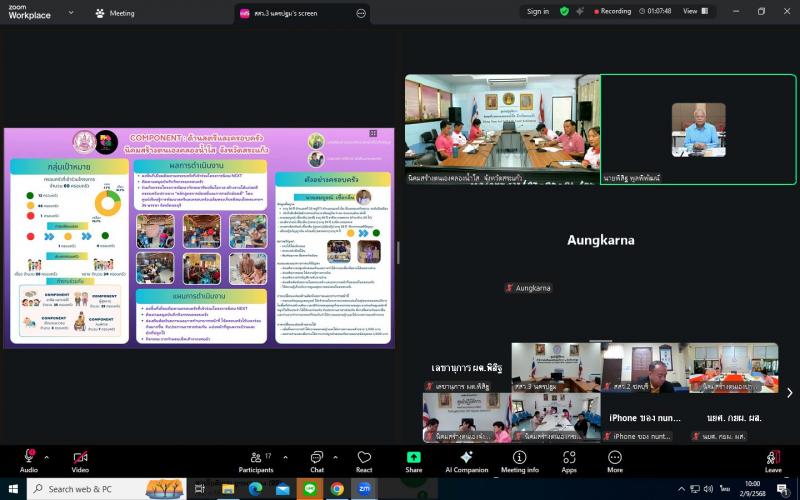800x500 pixels.
Task: Open the notification center icon
Action: coord(783,490)
